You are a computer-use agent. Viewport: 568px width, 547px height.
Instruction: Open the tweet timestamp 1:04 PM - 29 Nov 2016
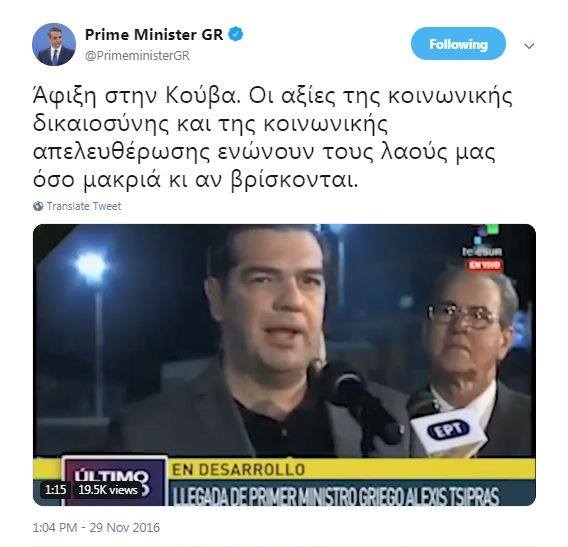96,527
